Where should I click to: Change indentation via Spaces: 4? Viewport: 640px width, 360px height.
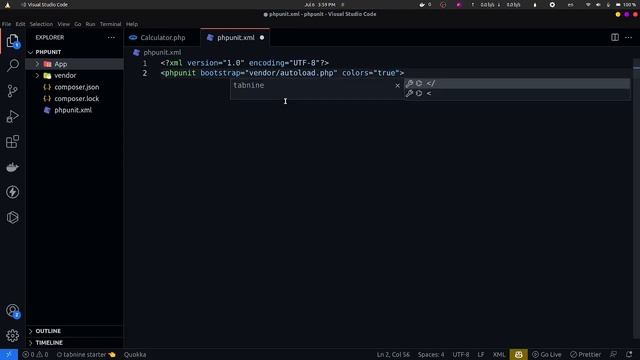point(431,354)
